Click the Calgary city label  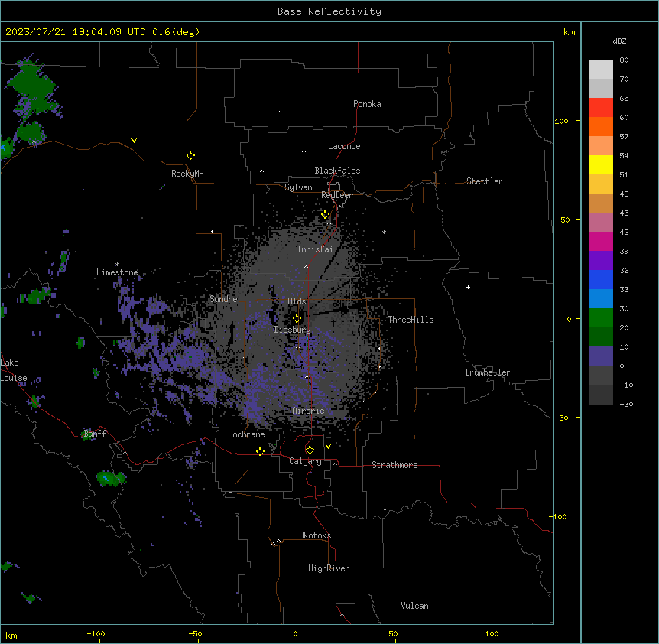click(x=305, y=461)
